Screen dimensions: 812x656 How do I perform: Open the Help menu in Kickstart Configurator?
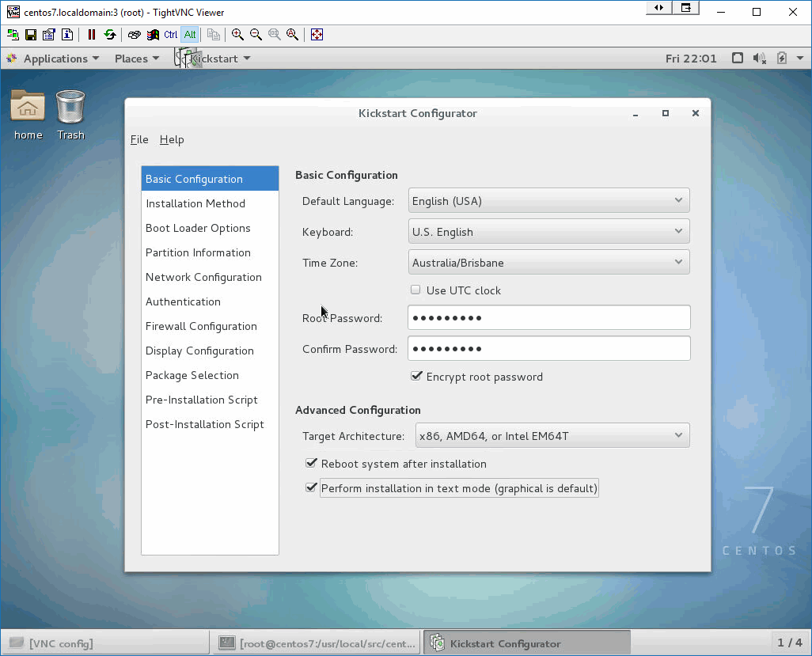coord(172,139)
